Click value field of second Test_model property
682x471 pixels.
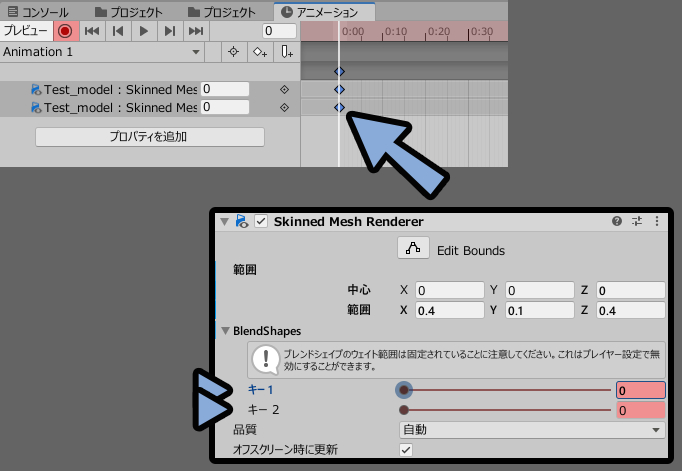pos(225,107)
